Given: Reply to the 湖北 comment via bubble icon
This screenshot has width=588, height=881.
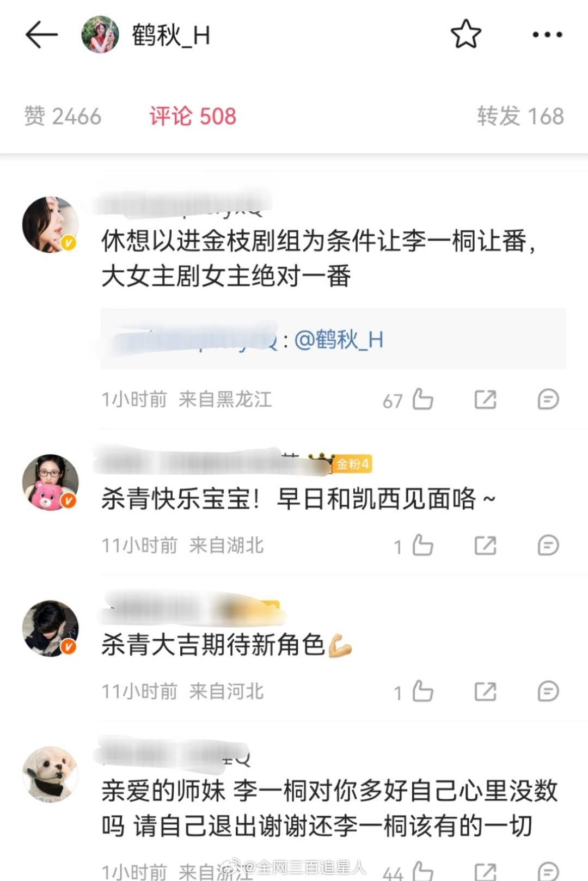Looking at the screenshot, I should click(548, 546).
